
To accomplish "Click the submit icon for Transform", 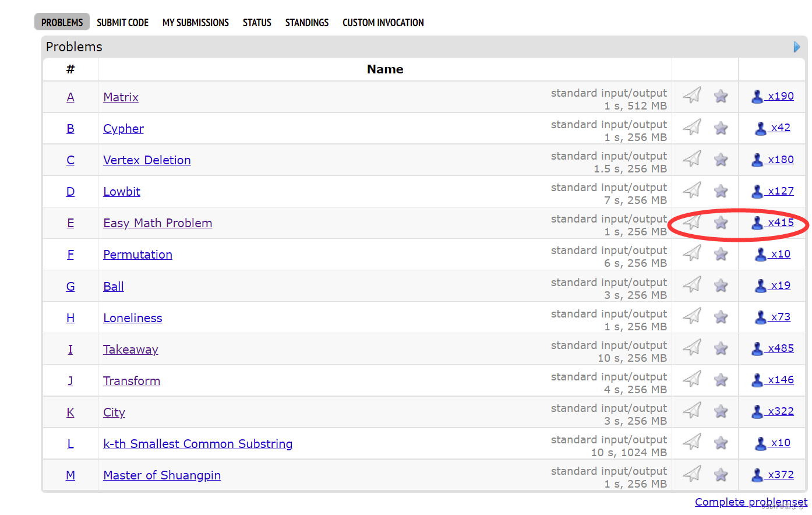I will tap(691, 379).
